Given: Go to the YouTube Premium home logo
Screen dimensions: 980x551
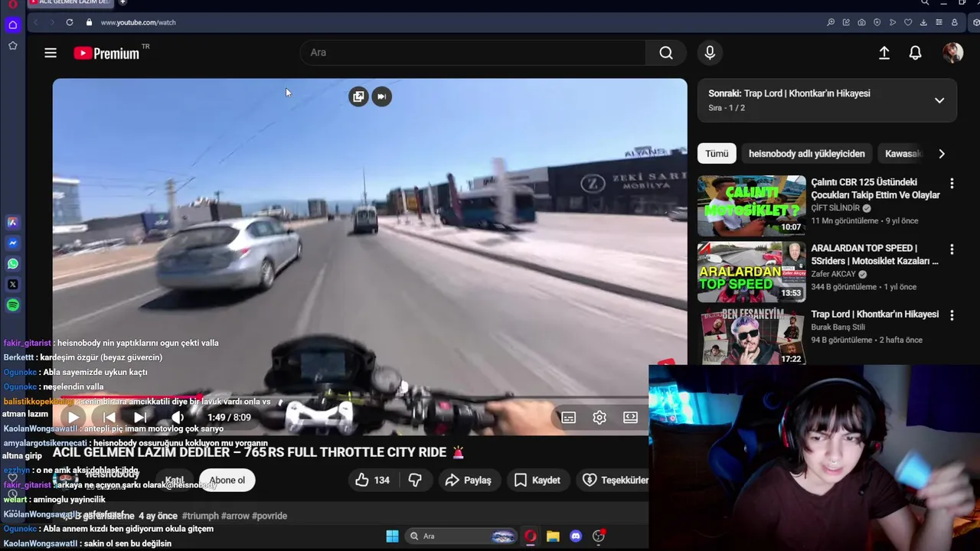Looking at the screenshot, I should [107, 53].
